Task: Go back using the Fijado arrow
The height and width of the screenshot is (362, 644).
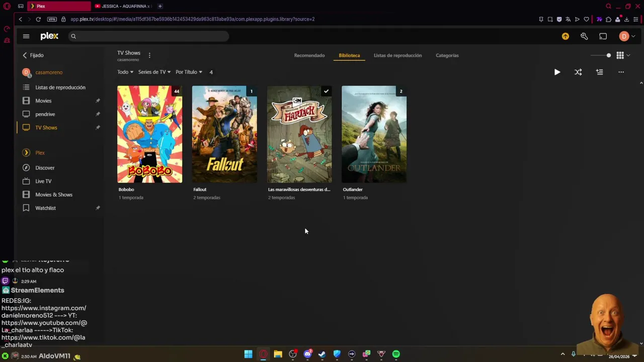Action: (x=25, y=55)
